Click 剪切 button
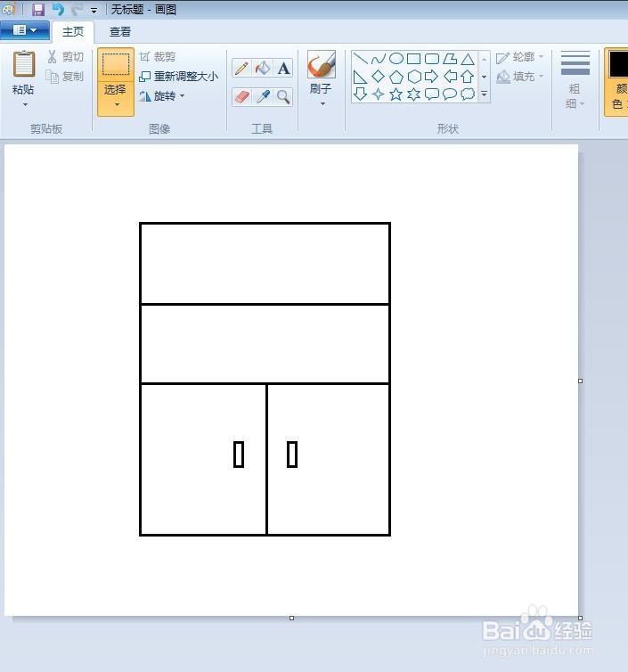The image size is (628, 672). pos(65,56)
